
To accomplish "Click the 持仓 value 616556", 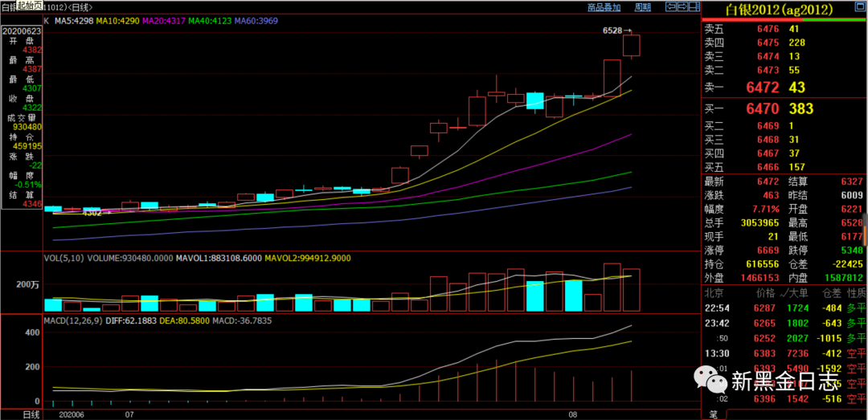I will pyautogui.click(x=763, y=264).
